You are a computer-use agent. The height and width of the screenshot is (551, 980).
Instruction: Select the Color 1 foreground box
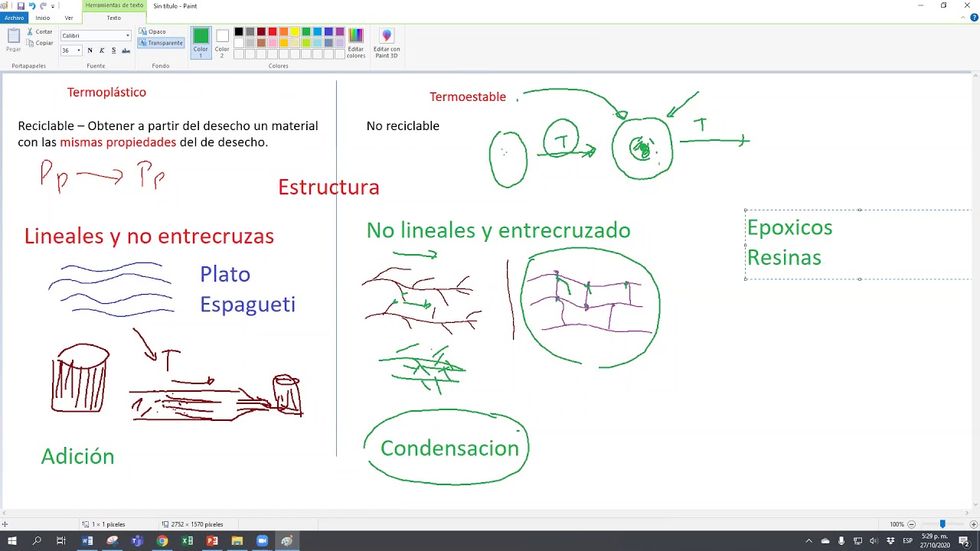click(x=201, y=43)
